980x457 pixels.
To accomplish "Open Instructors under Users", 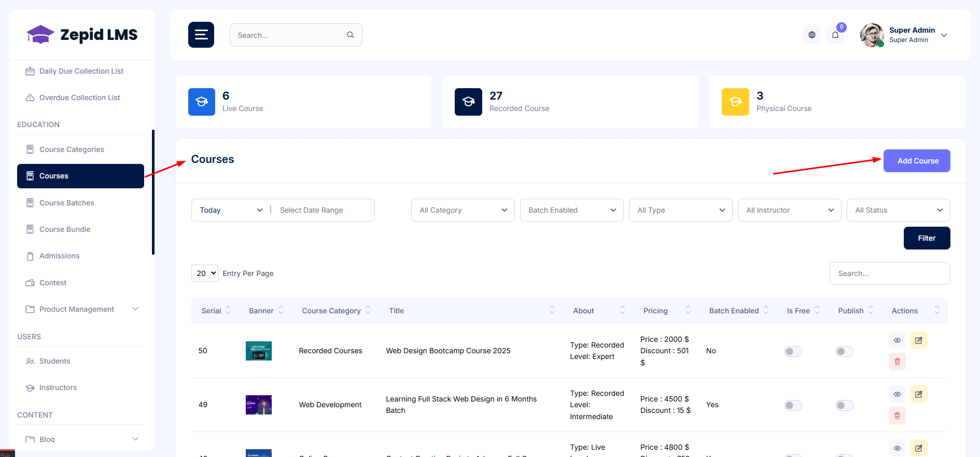I will (81, 387).
